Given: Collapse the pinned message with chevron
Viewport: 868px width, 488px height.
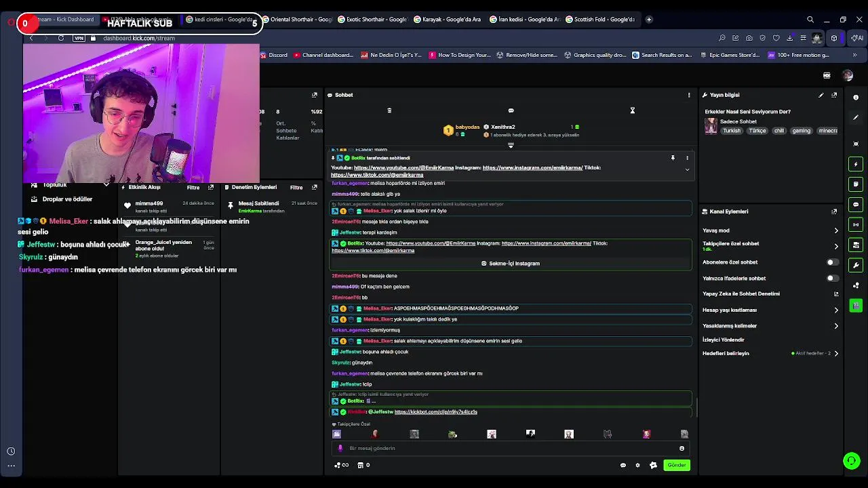Looking at the screenshot, I should pos(687,170).
